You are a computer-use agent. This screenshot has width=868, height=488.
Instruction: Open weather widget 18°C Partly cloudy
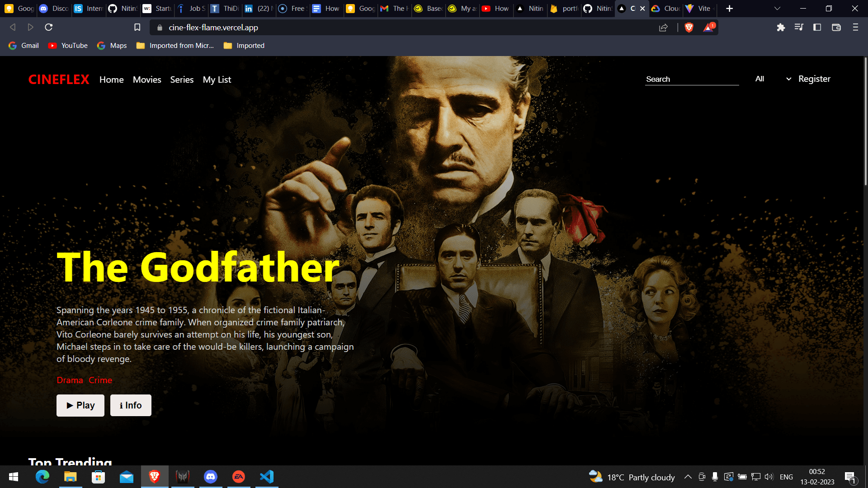point(632,477)
